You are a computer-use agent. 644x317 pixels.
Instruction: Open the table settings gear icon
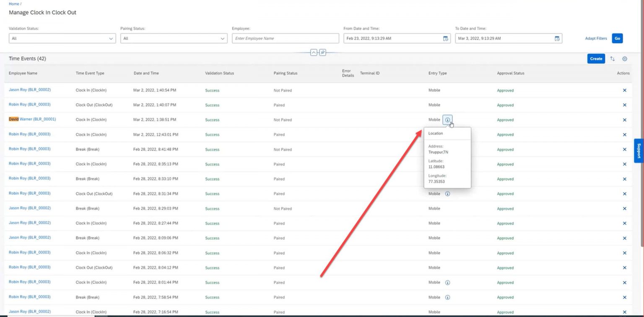[x=624, y=59]
